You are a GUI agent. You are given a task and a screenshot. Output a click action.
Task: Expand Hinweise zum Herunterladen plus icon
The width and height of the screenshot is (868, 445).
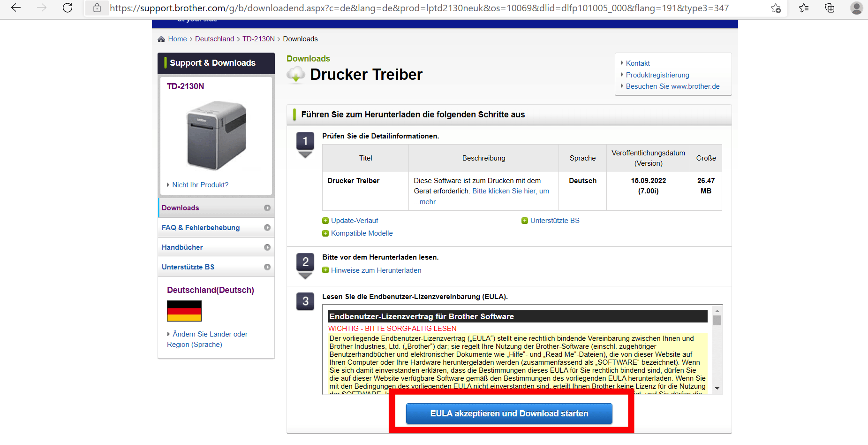click(325, 270)
